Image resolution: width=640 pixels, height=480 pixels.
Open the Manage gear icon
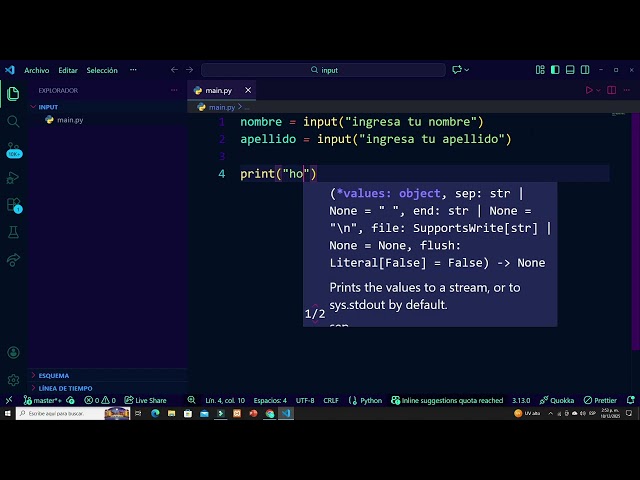tap(13, 380)
